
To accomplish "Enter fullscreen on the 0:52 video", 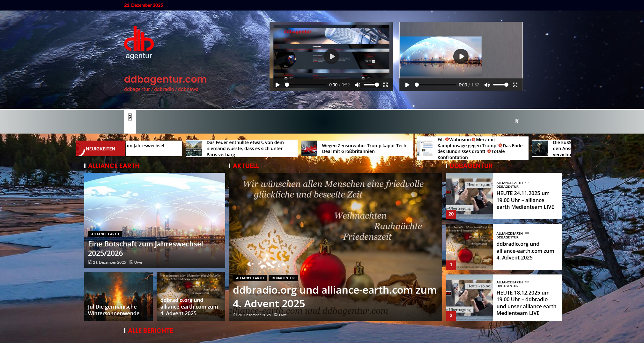I will pyautogui.click(x=386, y=85).
